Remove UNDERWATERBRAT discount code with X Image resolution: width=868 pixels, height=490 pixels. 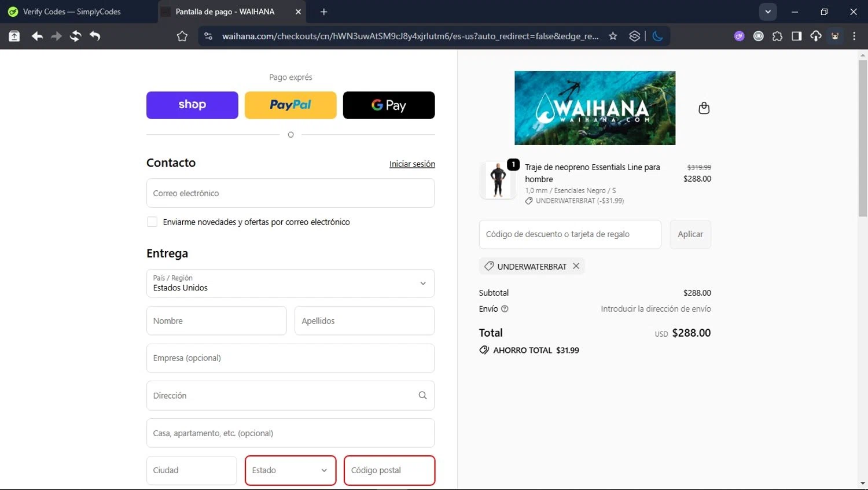pyautogui.click(x=576, y=266)
